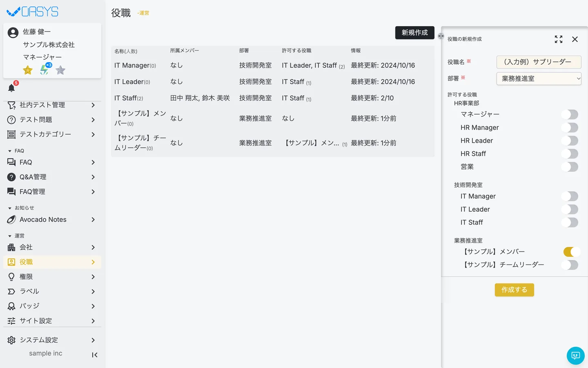Expand the サイト設定 chevron
This screenshot has height=368, width=588.
click(x=93, y=321)
